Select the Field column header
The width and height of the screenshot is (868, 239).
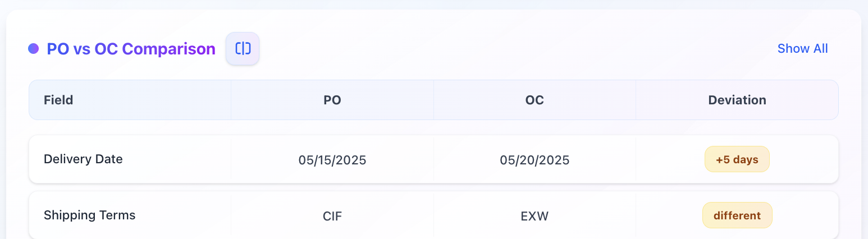coord(58,100)
